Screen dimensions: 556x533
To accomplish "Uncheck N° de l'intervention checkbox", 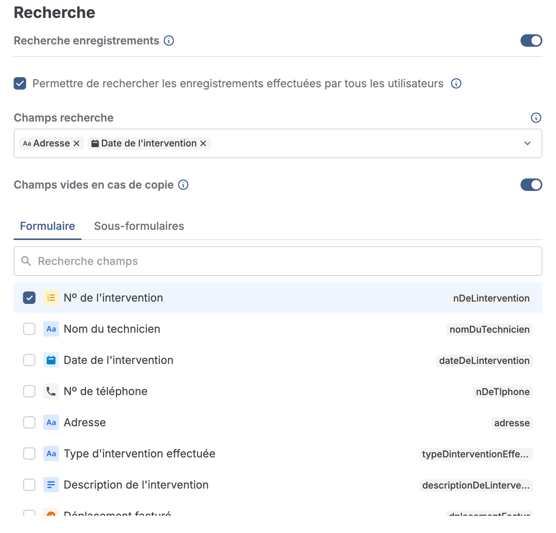I will [x=29, y=298].
